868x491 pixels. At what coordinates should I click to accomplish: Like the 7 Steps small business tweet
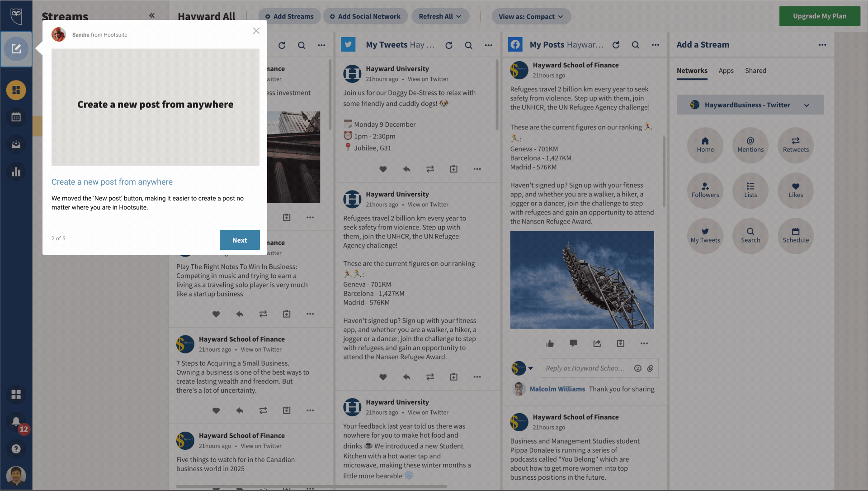tap(216, 410)
